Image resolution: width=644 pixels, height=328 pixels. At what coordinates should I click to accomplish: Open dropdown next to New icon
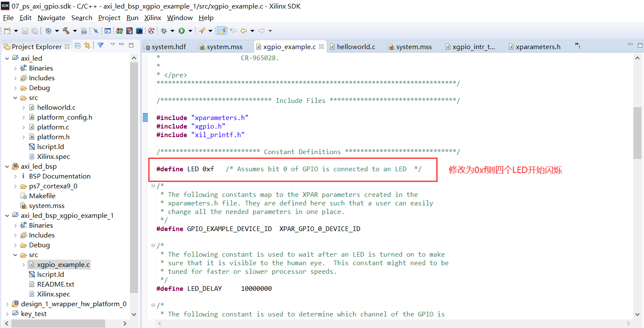tap(16, 31)
